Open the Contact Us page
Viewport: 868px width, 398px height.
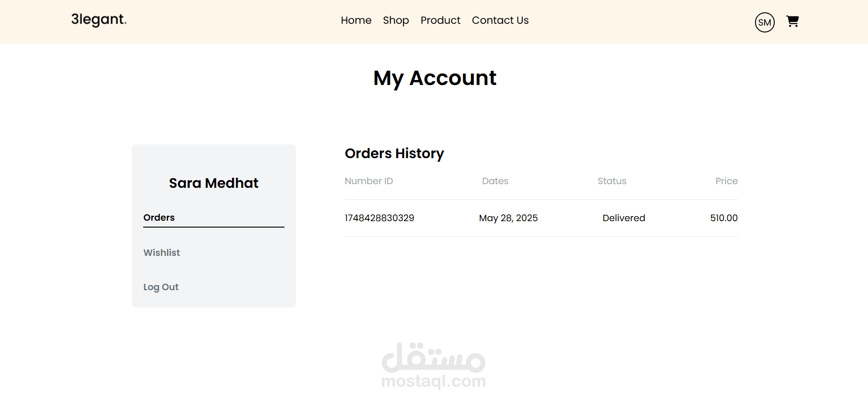pyautogui.click(x=500, y=21)
